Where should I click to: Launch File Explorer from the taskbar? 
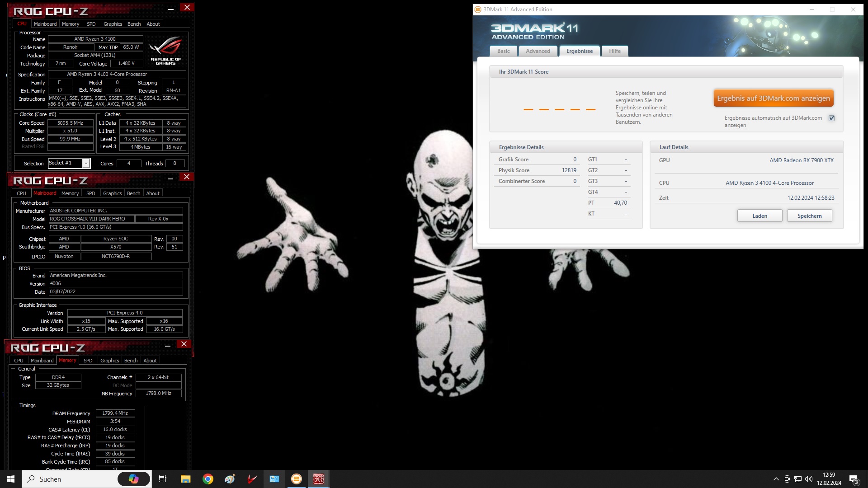pos(185,479)
